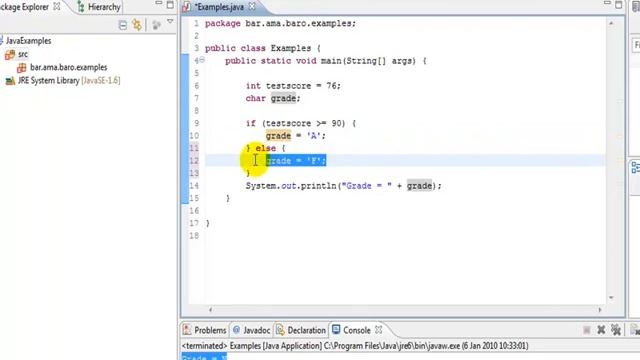This screenshot has height=360, width=640.
Task: Click the Java file icon on editor tab
Action: pos(187,7)
